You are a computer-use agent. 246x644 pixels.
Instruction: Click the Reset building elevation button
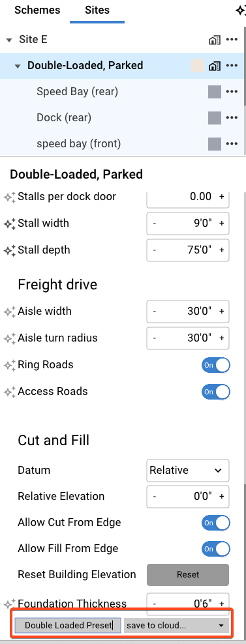188,575
